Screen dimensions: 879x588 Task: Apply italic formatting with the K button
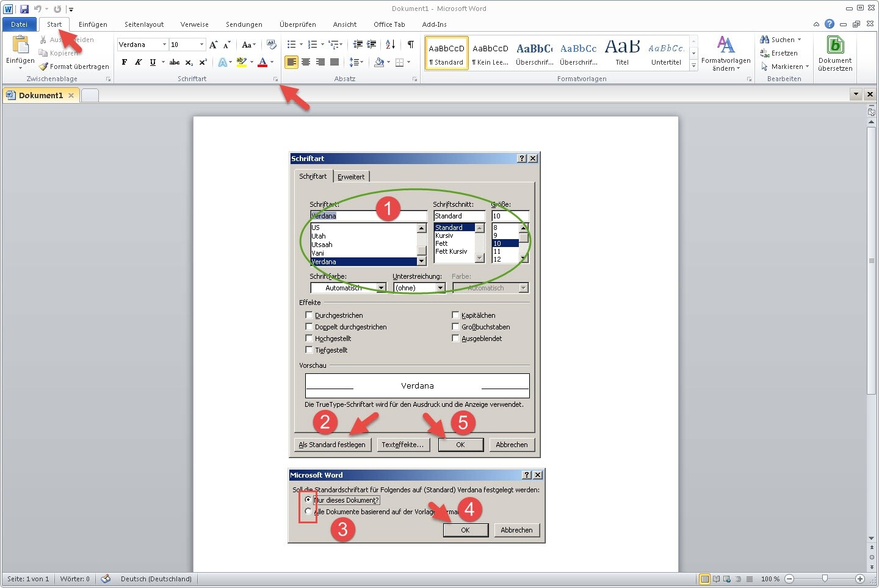(x=139, y=62)
